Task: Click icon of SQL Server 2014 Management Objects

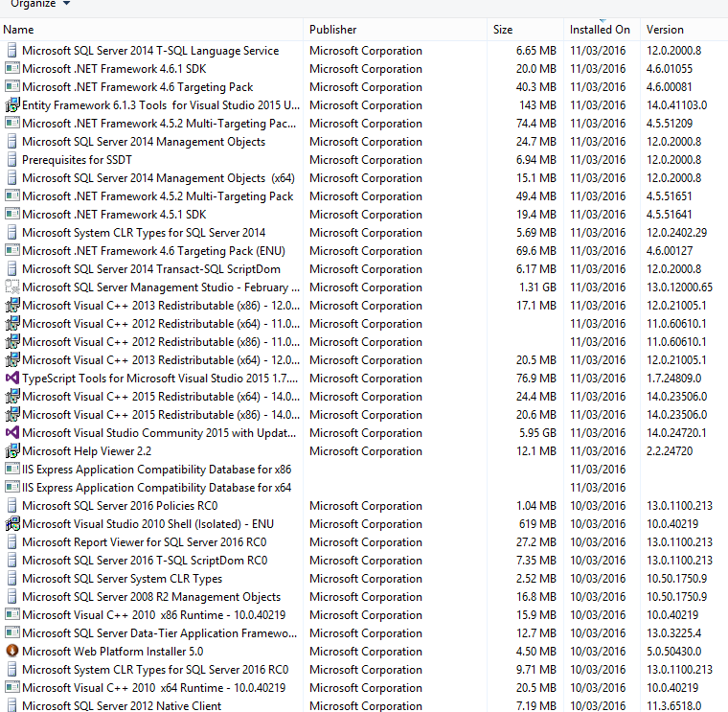Action: coord(12,141)
